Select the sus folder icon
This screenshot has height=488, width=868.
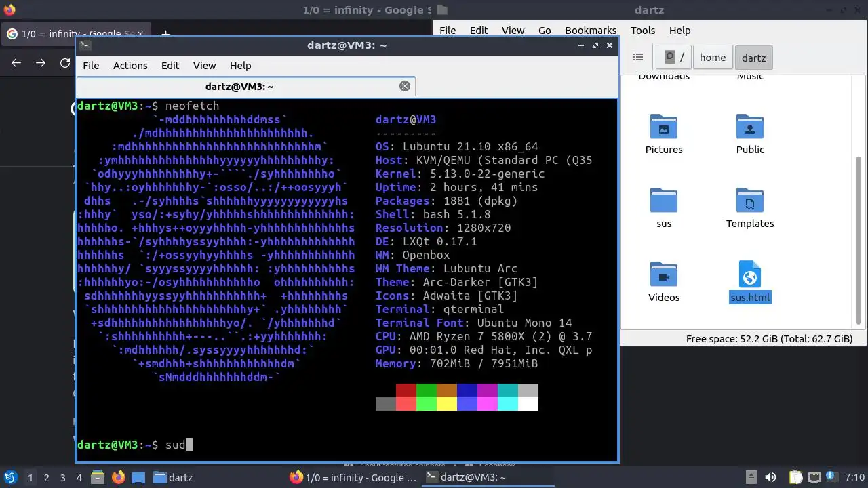click(664, 201)
